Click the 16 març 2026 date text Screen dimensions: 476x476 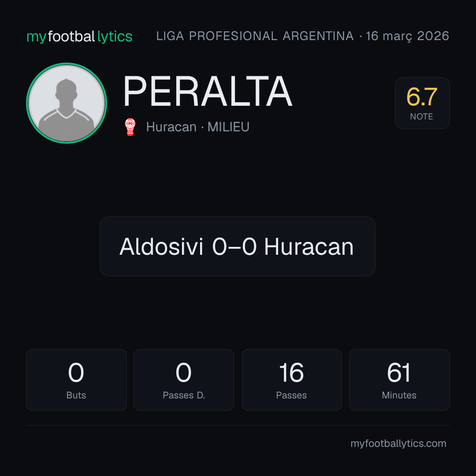click(407, 36)
